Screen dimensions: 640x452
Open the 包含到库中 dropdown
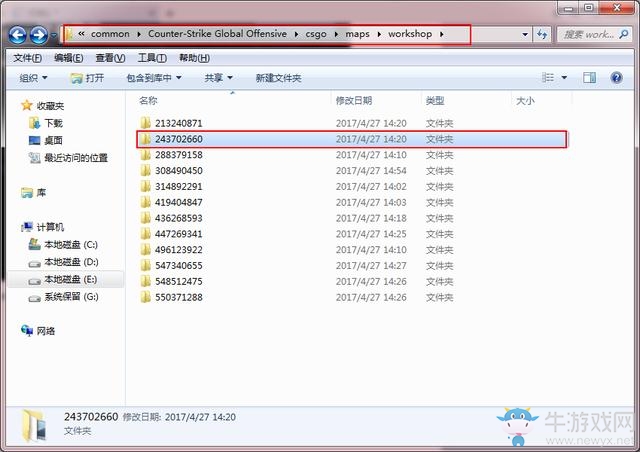pyautogui.click(x=154, y=78)
